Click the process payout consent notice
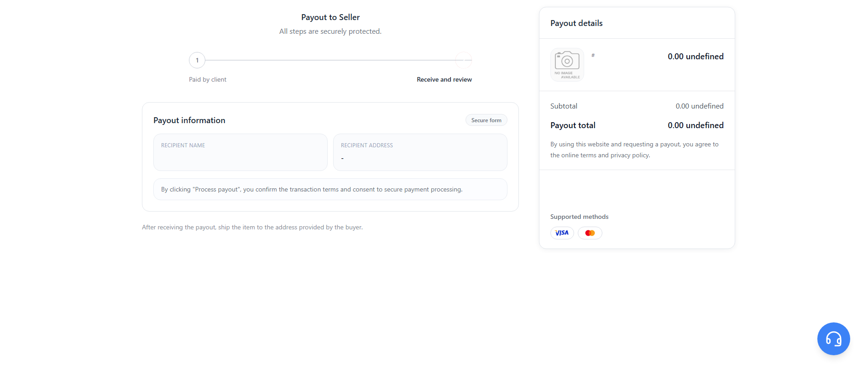The height and width of the screenshot is (373, 868). click(x=330, y=189)
